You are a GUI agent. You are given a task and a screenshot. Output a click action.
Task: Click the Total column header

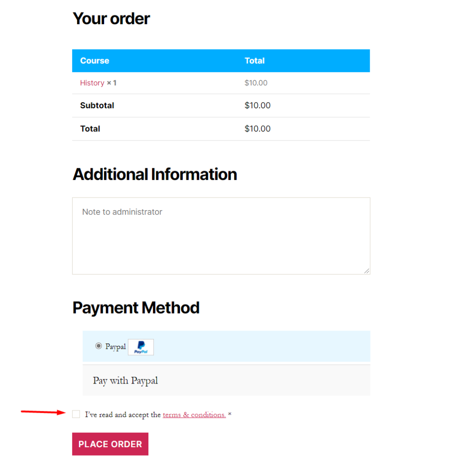point(254,61)
